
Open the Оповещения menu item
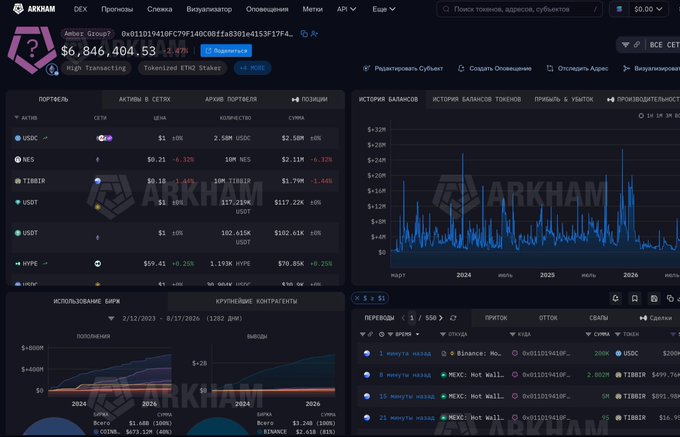click(x=267, y=9)
